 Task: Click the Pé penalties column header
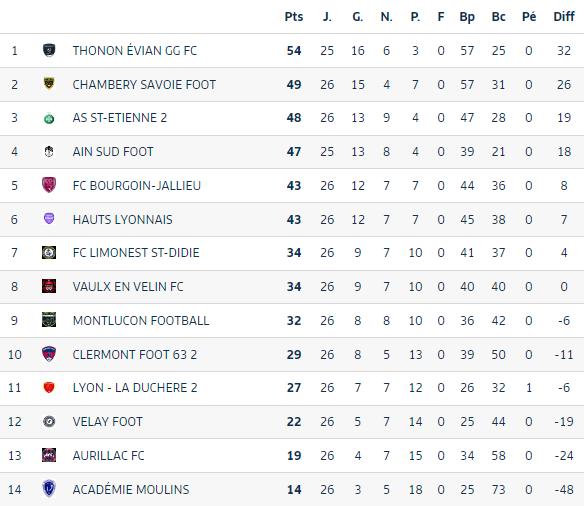pos(529,17)
